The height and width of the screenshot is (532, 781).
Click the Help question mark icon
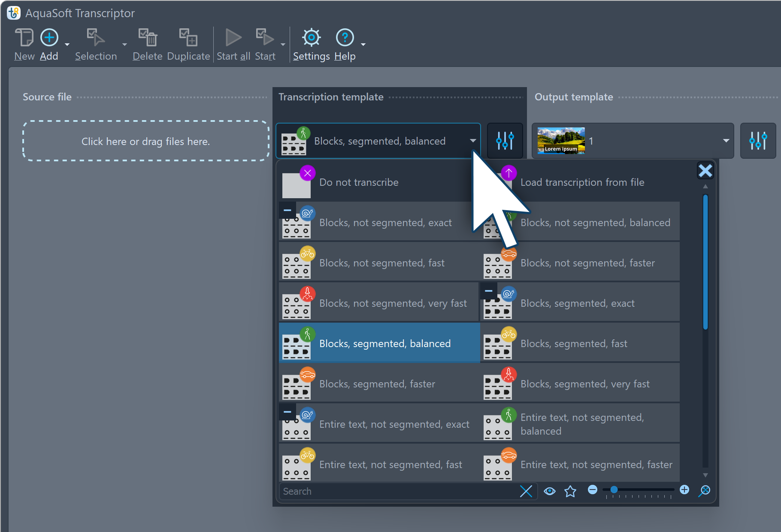pyautogui.click(x=345, y=38)
